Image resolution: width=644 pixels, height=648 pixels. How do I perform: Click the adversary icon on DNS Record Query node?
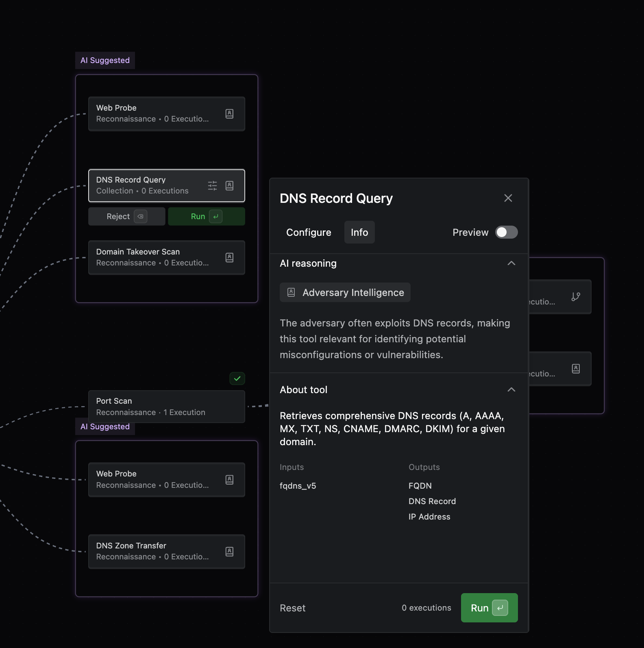pyautogui.click(x=229, y=186)
